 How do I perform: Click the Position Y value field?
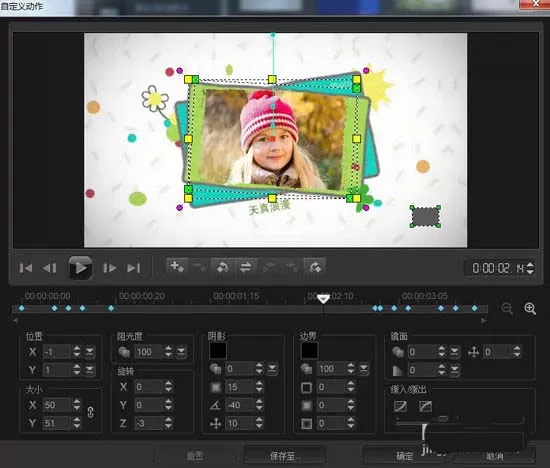coord(57,370)
